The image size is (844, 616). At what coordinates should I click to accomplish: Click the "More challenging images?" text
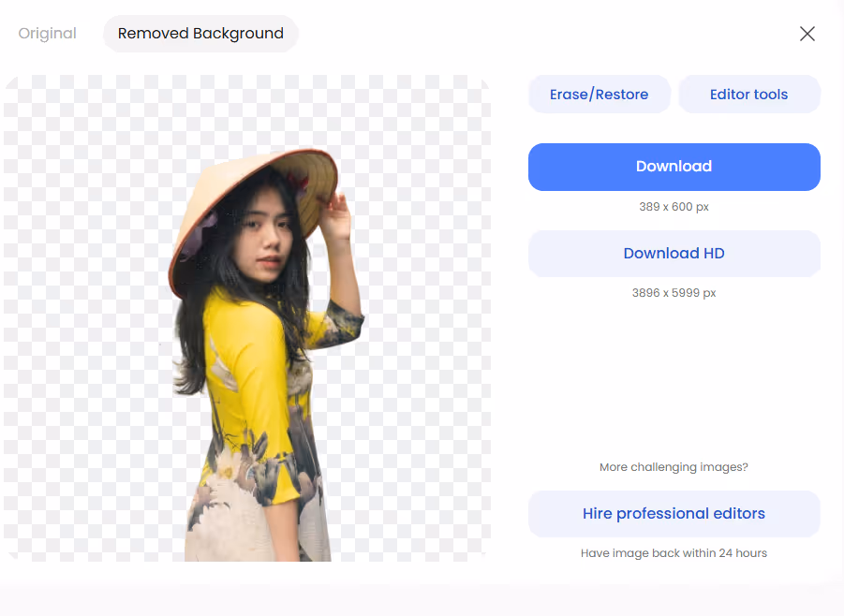pos(674,467)
